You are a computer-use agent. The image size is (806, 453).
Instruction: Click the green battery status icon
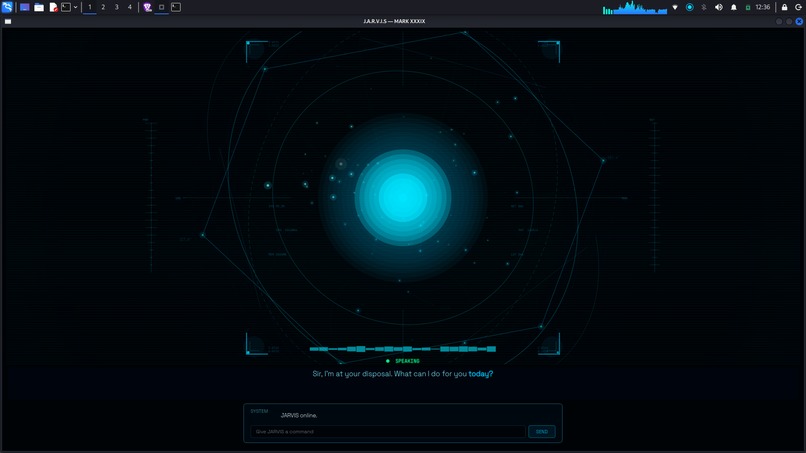tap(748, 7)
